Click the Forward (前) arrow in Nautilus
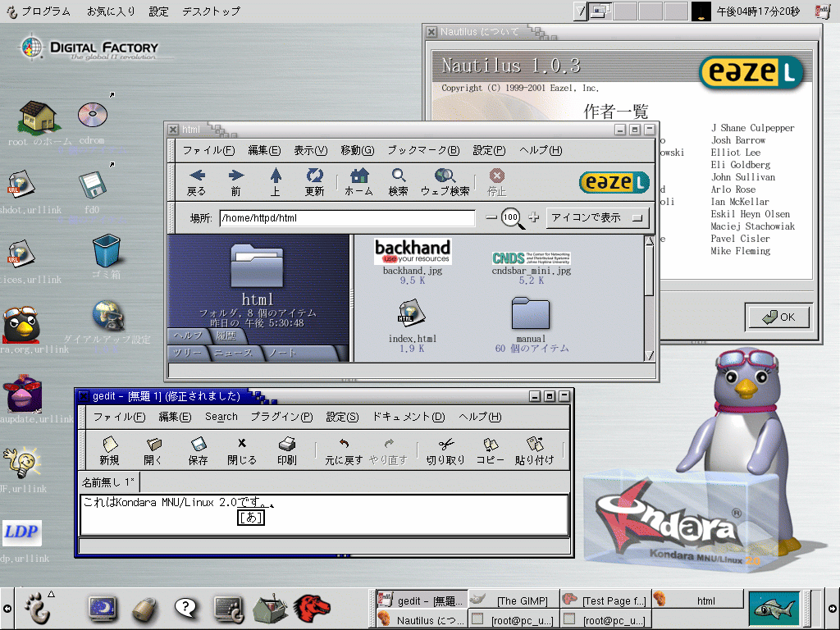 tap(235, 181)
